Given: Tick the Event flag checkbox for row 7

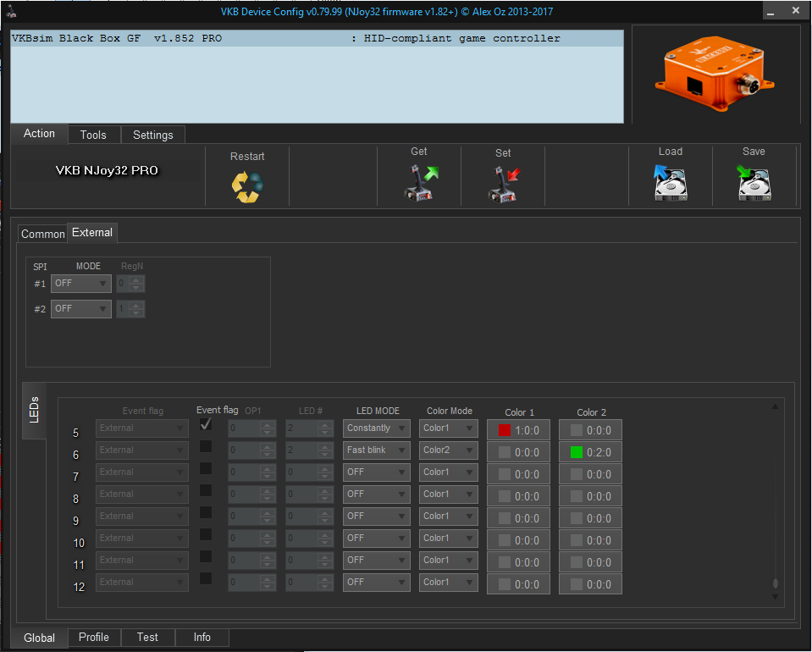Looking at the screenshot, I should [206, 468].
